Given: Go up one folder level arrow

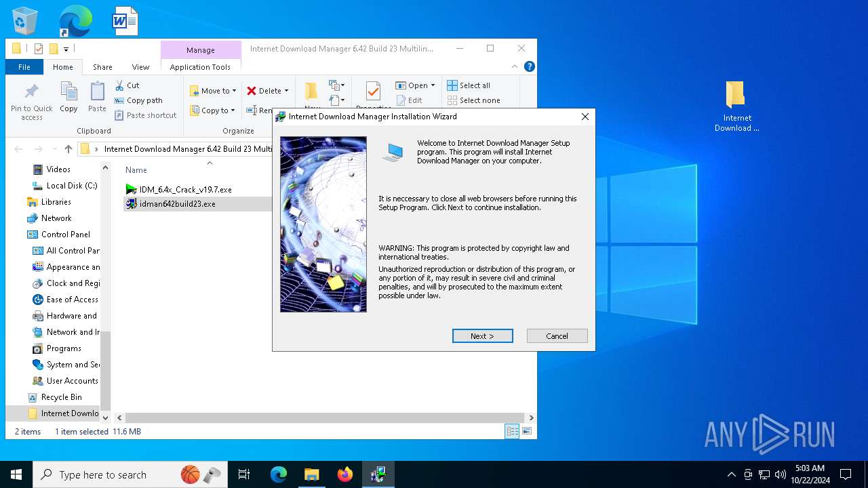Looking at the screenshot, I should click(68, 149).
